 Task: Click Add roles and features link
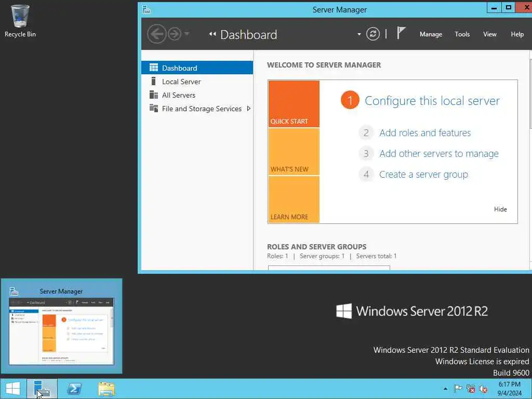click(x=425, y=132)
